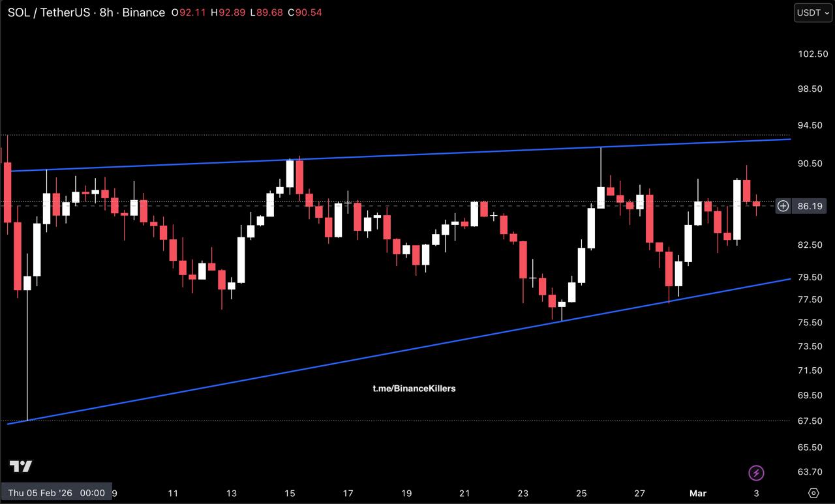Click the Mar label on time axis

point(698,494)
